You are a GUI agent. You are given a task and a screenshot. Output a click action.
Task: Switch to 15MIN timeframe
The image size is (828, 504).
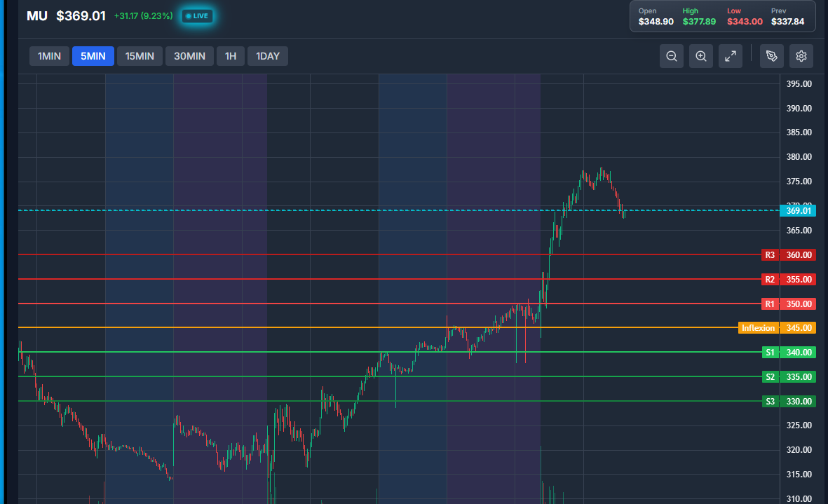tap(140, 56)
